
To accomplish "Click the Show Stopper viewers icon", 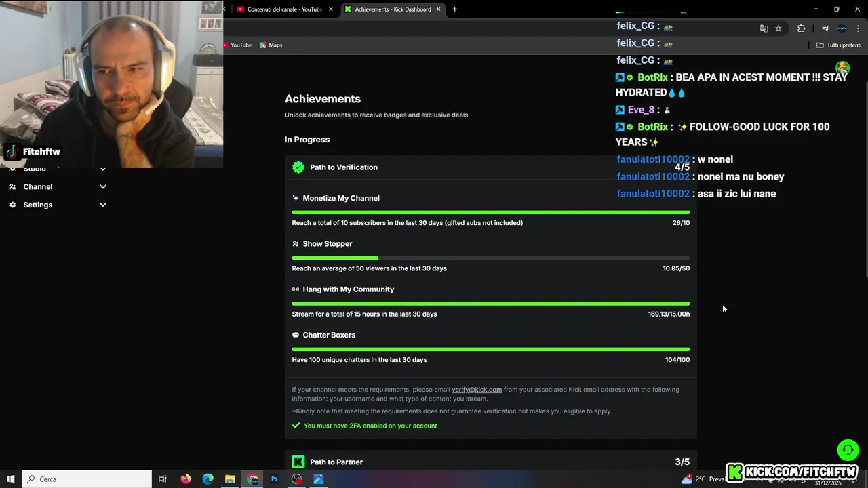I will (296, 243).
